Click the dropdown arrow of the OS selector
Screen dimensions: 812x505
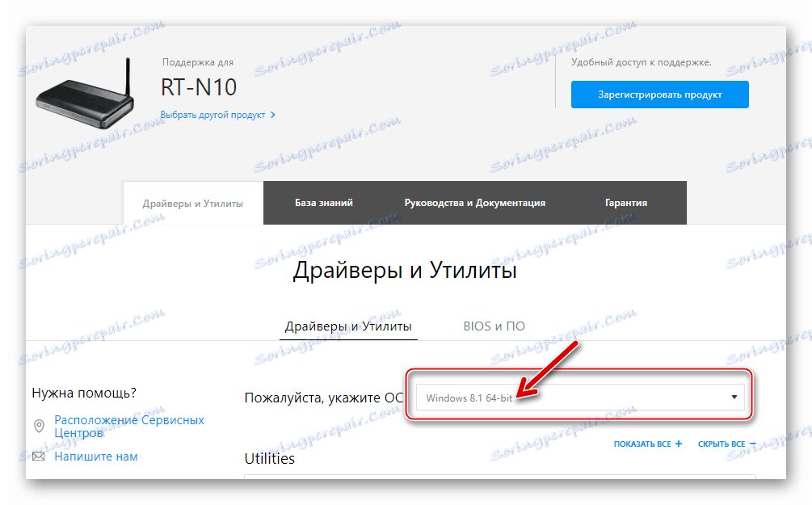(734, 398)
